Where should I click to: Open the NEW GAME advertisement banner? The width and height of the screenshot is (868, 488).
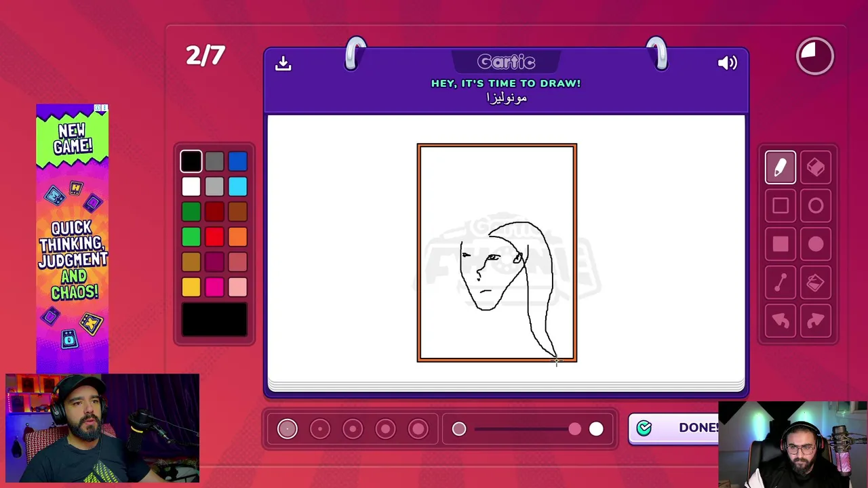[x=72, y=239]
